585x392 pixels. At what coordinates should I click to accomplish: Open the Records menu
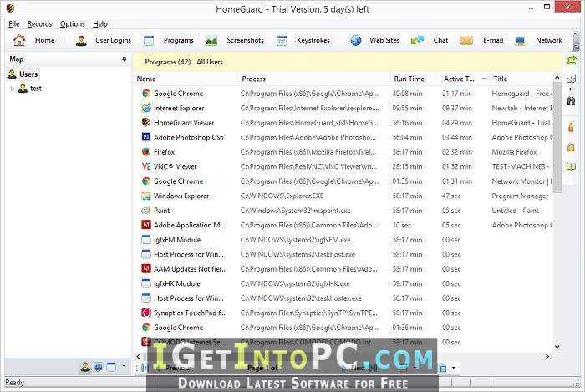click(x=39, y=24)
